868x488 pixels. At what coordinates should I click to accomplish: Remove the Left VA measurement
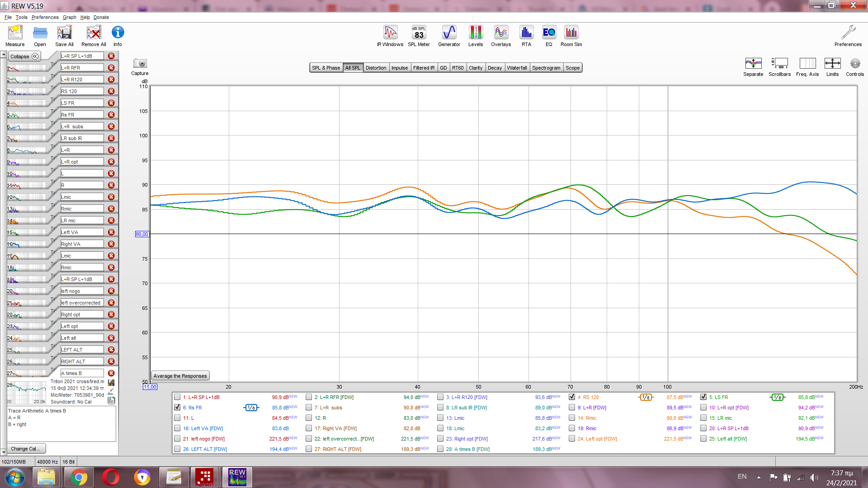click(x=111, y=232)
